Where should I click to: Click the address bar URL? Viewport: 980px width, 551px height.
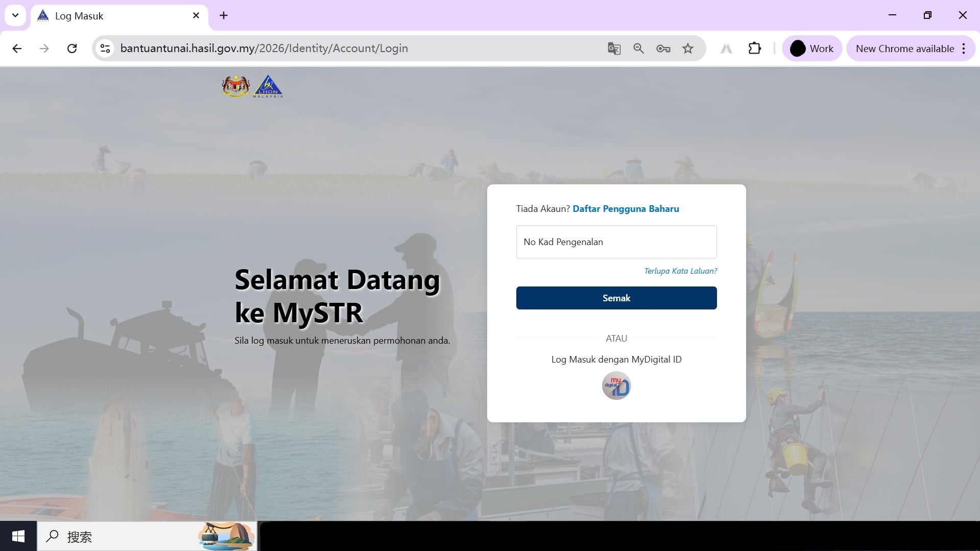coord(264,49)
